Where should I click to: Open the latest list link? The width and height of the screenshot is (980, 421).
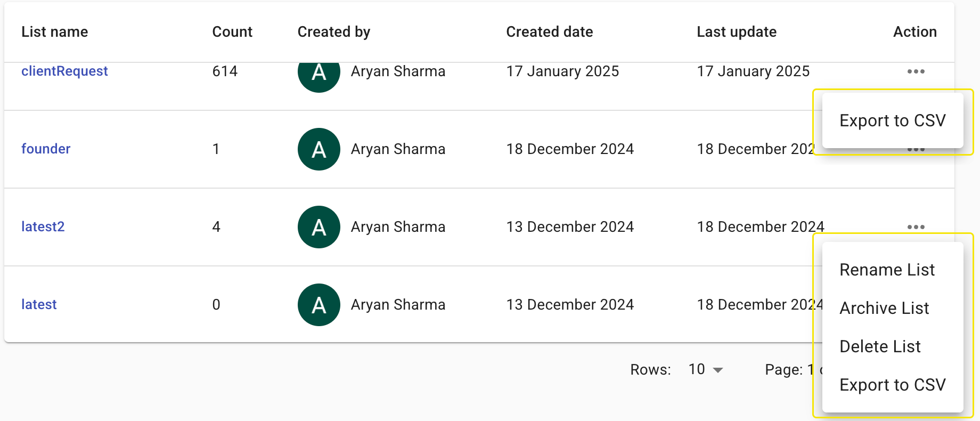coord(39,304)
